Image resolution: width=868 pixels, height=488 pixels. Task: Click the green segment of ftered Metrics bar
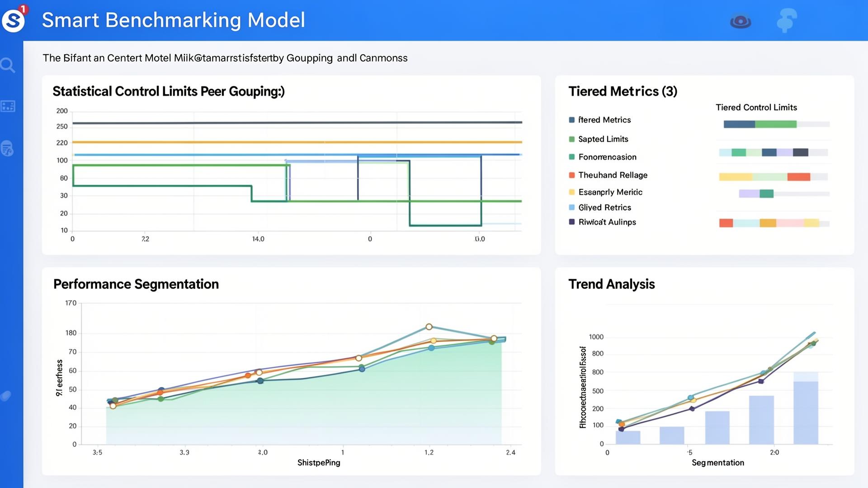coord(776,124)
